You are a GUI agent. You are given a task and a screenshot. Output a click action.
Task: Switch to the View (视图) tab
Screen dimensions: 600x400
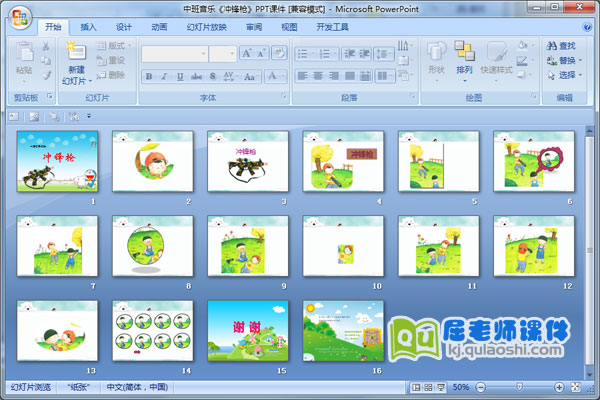[x=289, y=27]
